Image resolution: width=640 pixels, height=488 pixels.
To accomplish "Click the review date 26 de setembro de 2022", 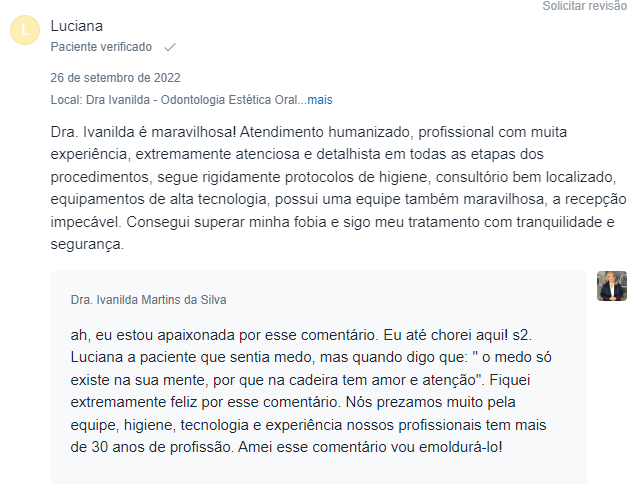I will (115, 78).
